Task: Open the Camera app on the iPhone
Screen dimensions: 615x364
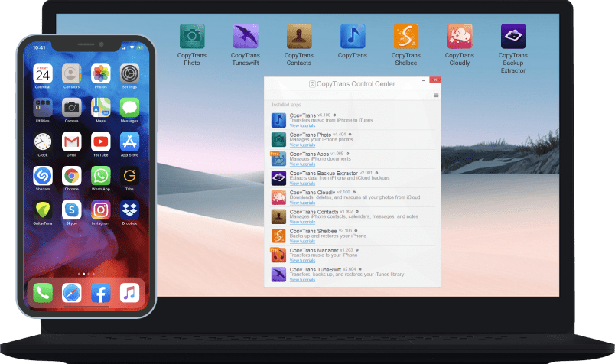Action: [71, 108]
